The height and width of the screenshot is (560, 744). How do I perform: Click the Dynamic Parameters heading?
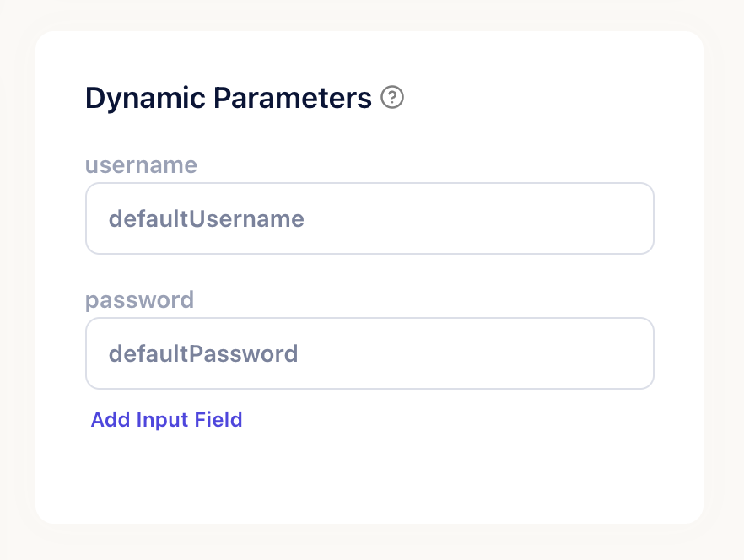[229, 98]
